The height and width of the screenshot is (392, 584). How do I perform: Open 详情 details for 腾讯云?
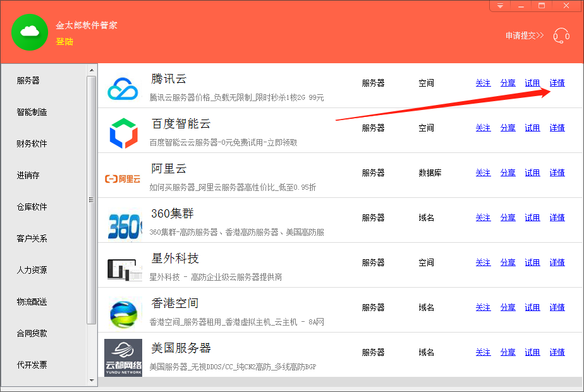[x=556, y=83]
